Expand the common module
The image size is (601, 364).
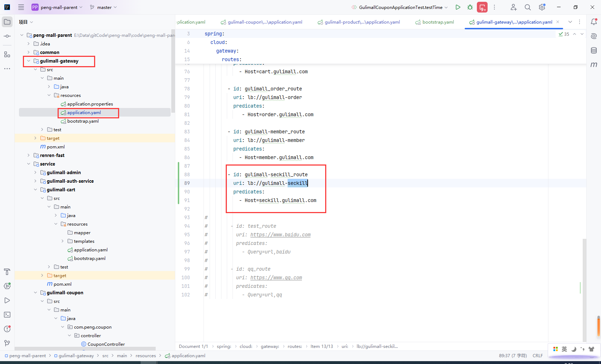click(29, 52)
